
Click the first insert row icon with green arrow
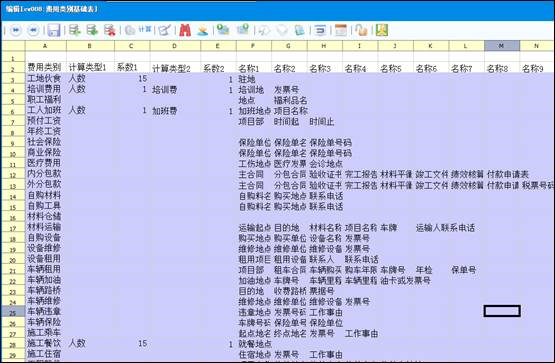point(75,30)
